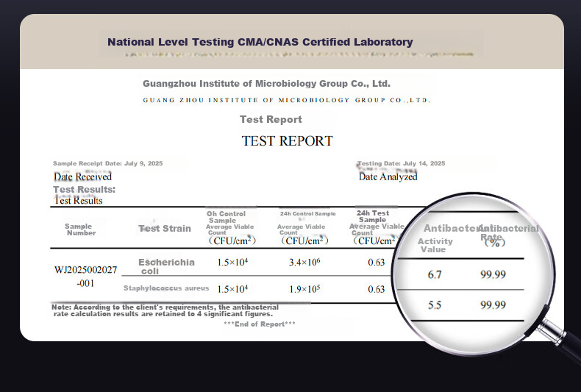Select 'Sample Receipt Date: July 9, 2025'
Screen dimensions: 581x392
pos(108,163)
